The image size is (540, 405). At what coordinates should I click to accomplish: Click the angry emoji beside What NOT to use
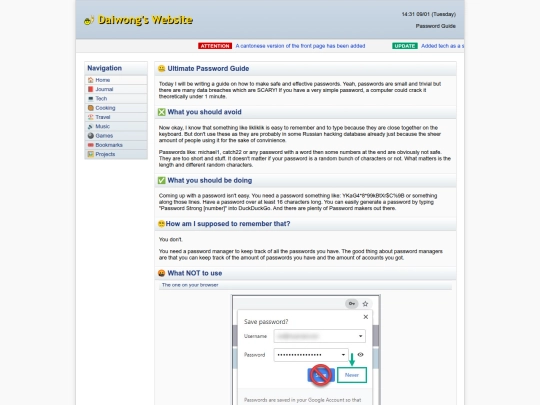click(162, 273)
